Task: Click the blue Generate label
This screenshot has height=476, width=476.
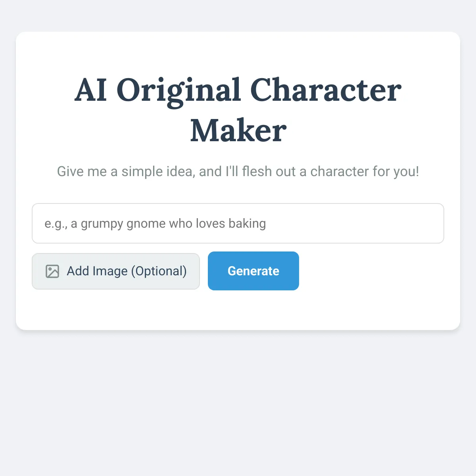Action: coord(253,271)
